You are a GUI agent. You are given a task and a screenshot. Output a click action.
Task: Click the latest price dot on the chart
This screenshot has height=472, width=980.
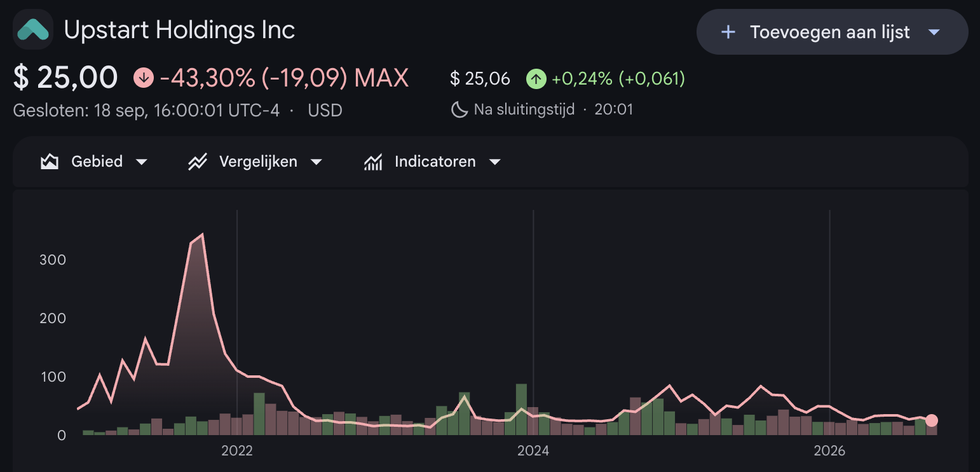click(932, 420)
